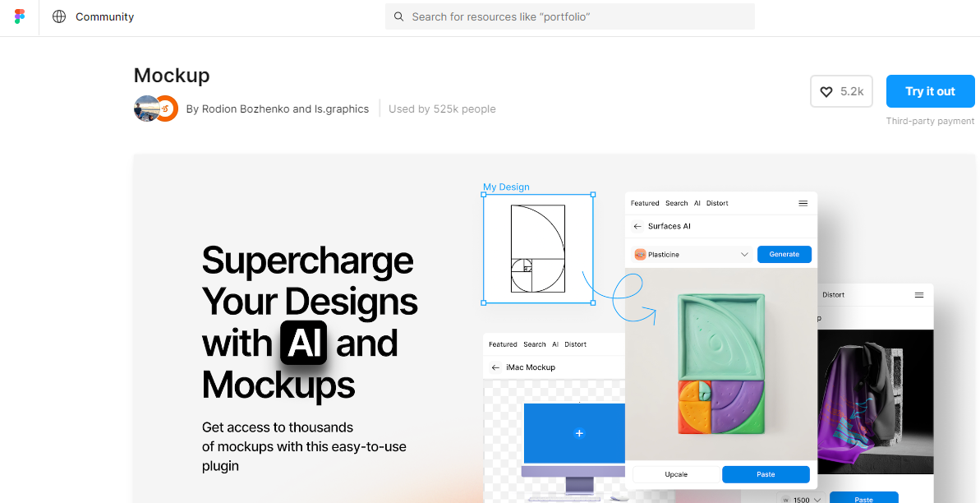Click hamburger menu in Surfaces AI panel
Image resolution: width=980 pixels, height=503 pixels.
(803, 203)
